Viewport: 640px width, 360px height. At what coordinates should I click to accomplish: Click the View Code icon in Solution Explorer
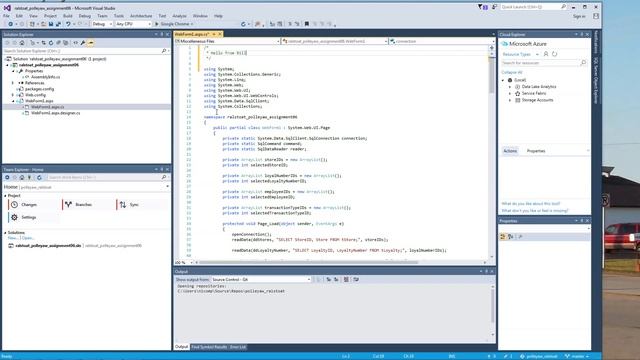[x=76, y=42]
